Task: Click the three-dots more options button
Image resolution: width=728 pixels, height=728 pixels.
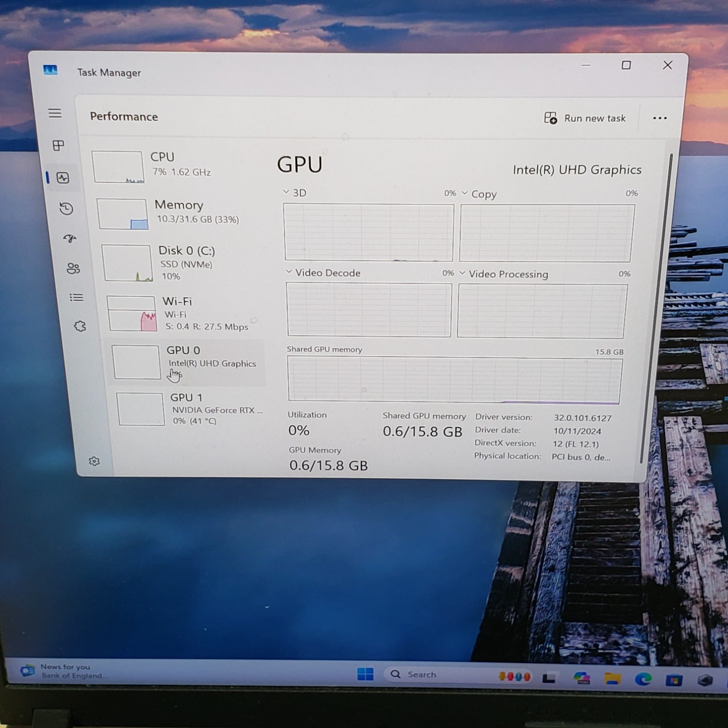Action: point(660,118)
